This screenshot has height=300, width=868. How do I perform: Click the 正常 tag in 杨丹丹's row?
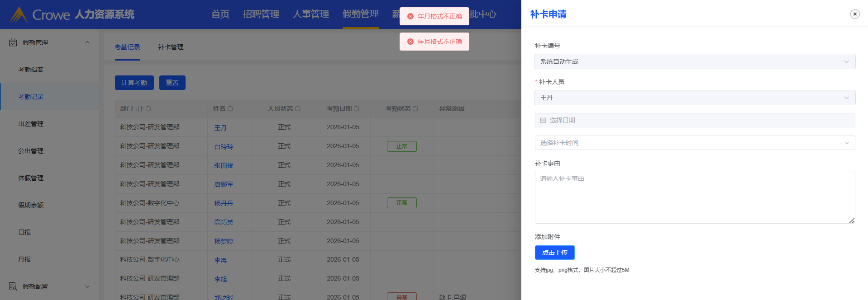pos(402,203)
